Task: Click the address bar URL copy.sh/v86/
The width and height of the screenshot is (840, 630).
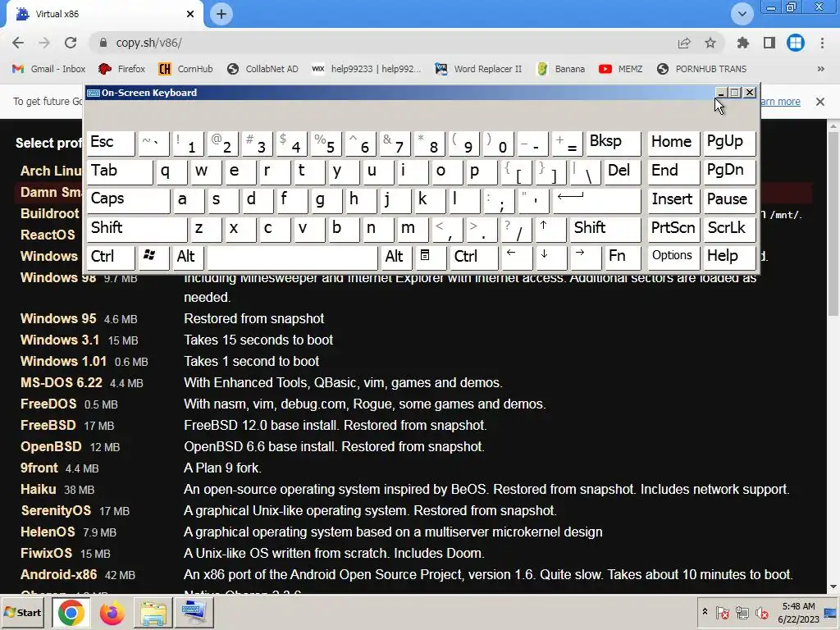Action: 149,43
